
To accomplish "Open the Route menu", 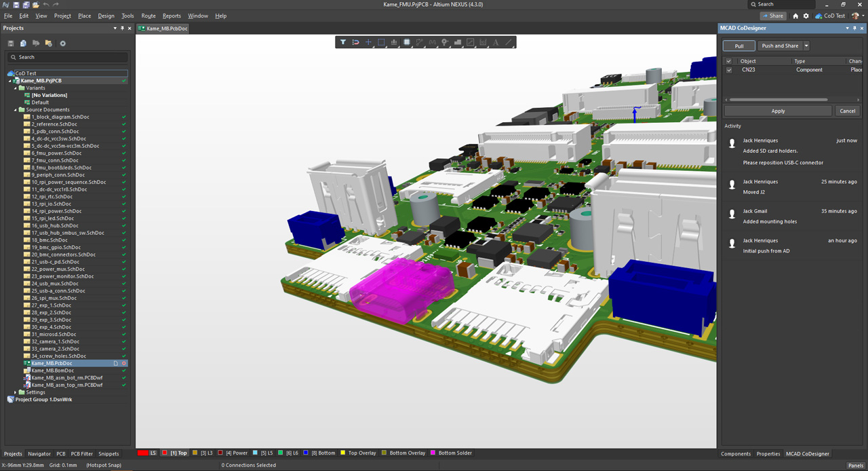I will [148, 16].
